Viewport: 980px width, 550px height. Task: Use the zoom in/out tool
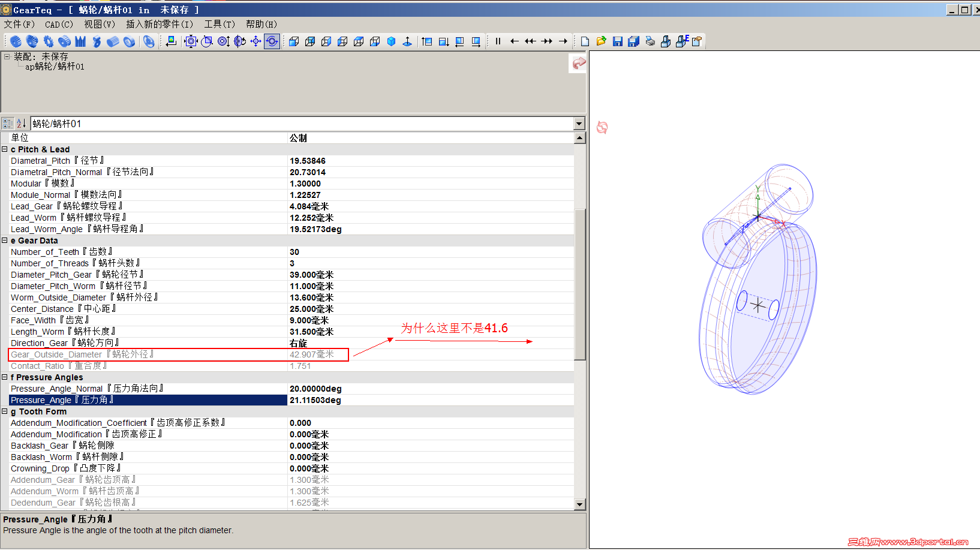tap(223, 41)
